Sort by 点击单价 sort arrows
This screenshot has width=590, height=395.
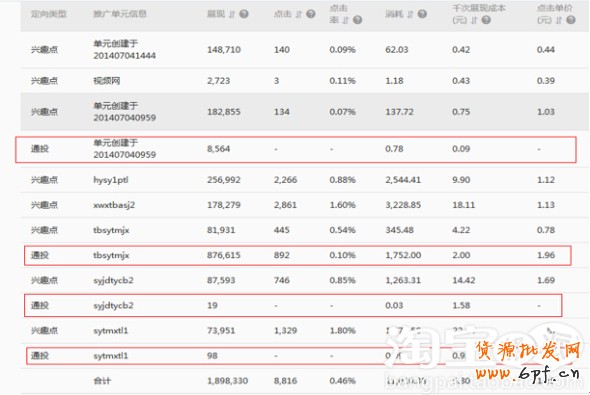(559, 20)
